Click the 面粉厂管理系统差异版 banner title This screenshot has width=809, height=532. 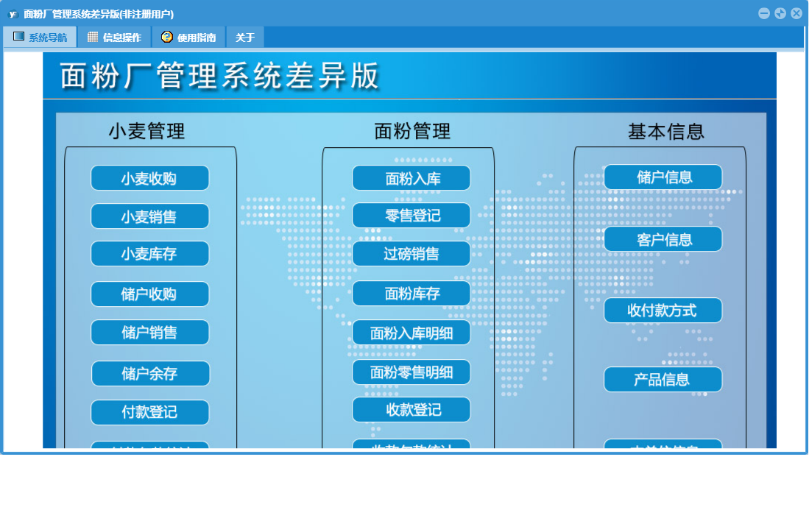click(x=219, y=76)
